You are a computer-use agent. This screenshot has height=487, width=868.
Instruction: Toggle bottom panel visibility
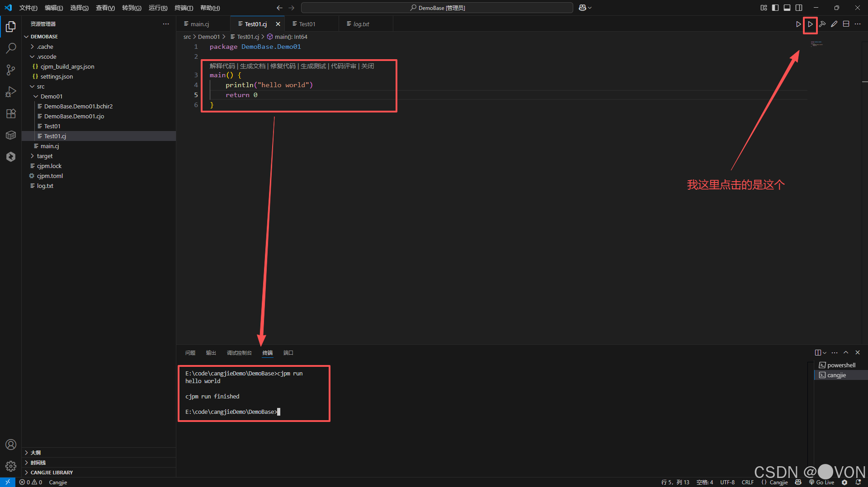[787, 8]
